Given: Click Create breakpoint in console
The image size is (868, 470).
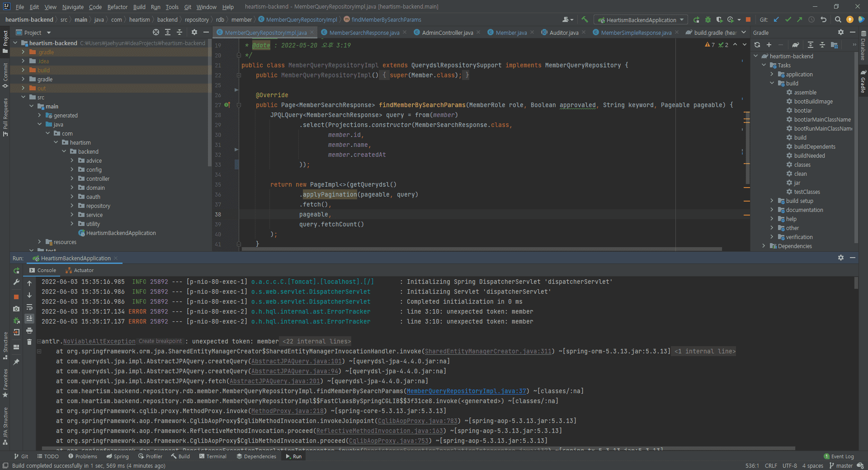Looking at the screenshot, I should (160, 341).
